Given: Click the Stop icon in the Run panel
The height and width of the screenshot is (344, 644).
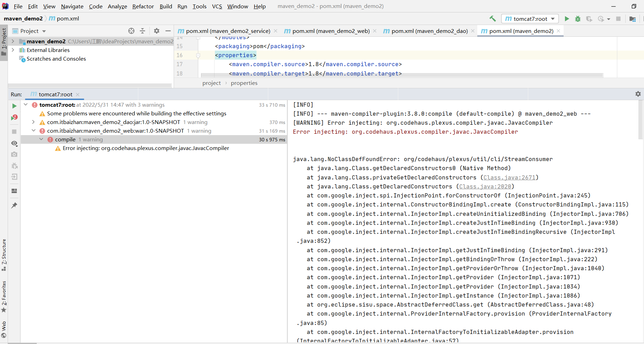Looking at the screenshot, I should pos(14,132).
